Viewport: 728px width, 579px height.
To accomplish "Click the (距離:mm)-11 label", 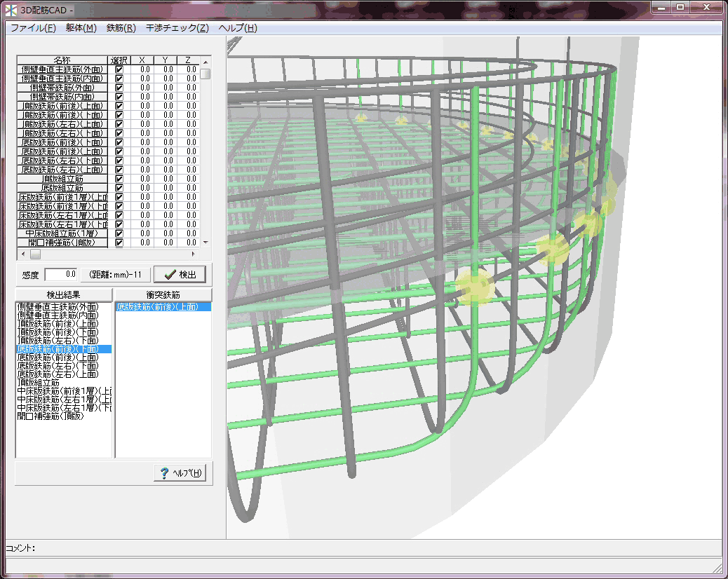I will pos(115,275).
